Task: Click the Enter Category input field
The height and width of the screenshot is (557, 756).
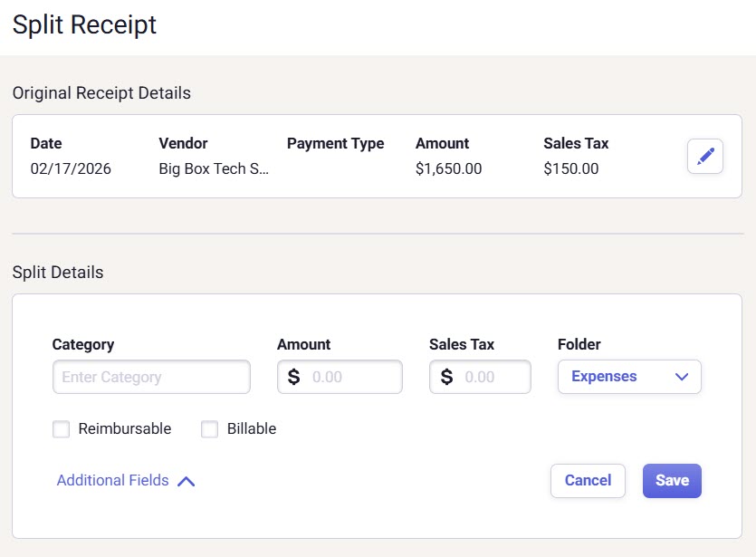Action: [x=150, y=377]
